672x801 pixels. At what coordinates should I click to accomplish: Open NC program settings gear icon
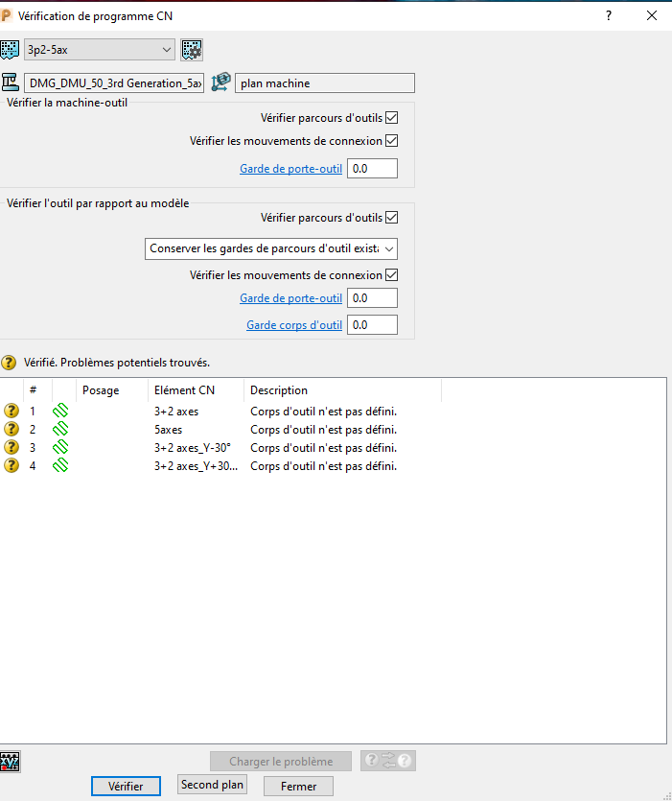(x=192, y=50)
